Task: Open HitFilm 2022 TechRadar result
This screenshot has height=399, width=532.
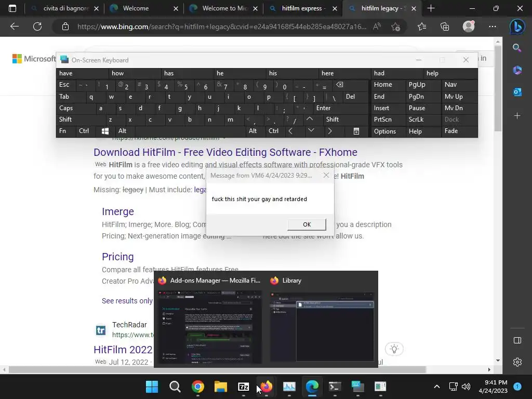Action: pyautogui.click(x=123, y=350)
